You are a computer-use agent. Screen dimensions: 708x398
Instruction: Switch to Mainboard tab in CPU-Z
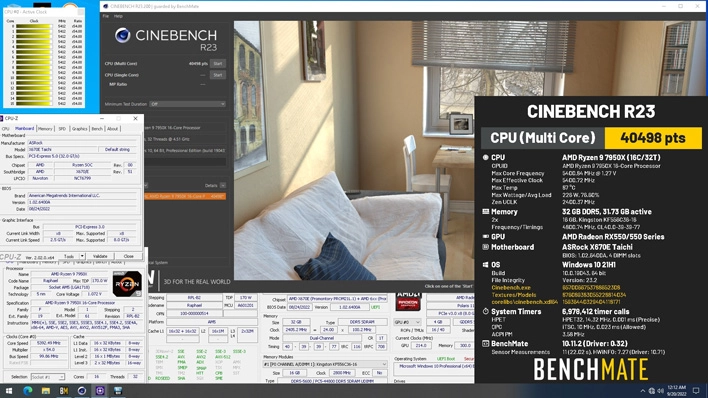coord(25,128)
